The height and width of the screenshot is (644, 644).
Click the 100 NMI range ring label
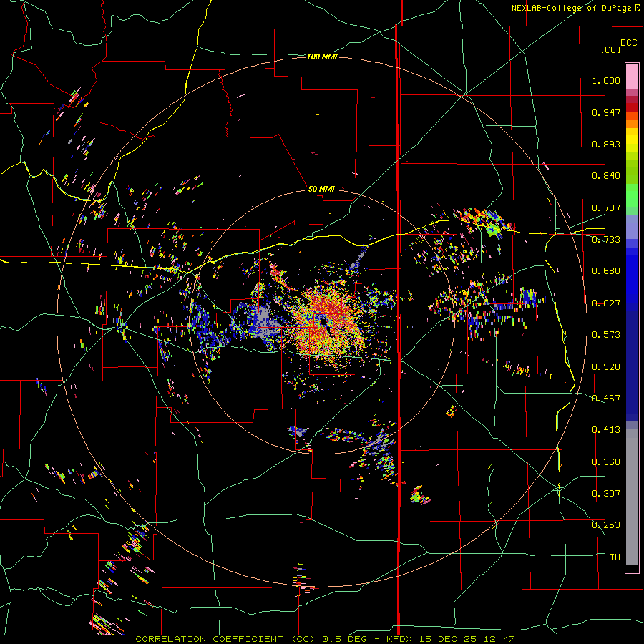pos(322,57)
